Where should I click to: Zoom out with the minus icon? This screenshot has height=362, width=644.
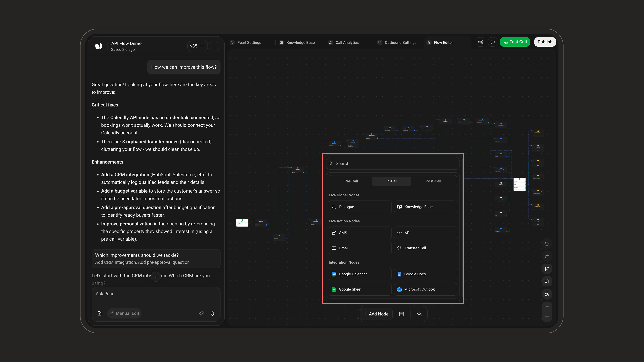(x=547, y=317)
